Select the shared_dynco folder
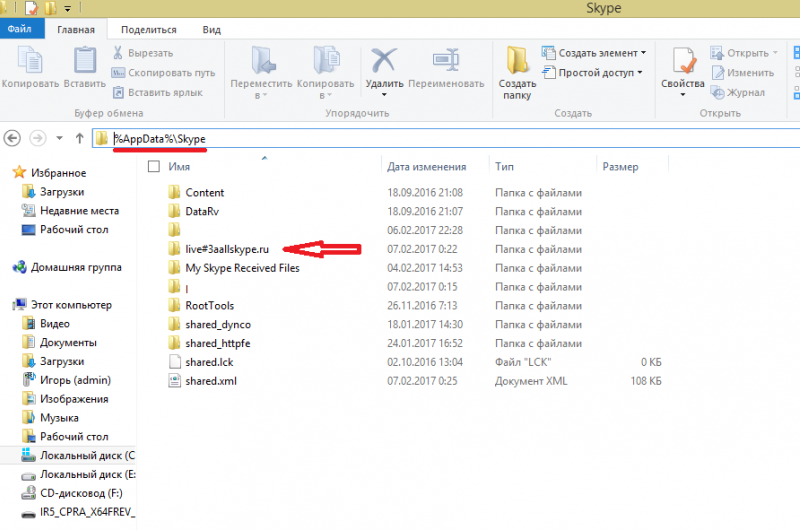The image size is (800, 530). tap(218, 324)
